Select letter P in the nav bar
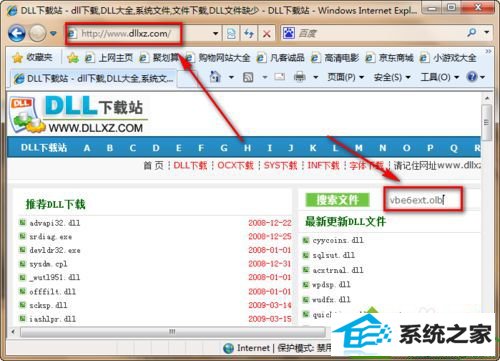500x361 pixels. point(430,148)
